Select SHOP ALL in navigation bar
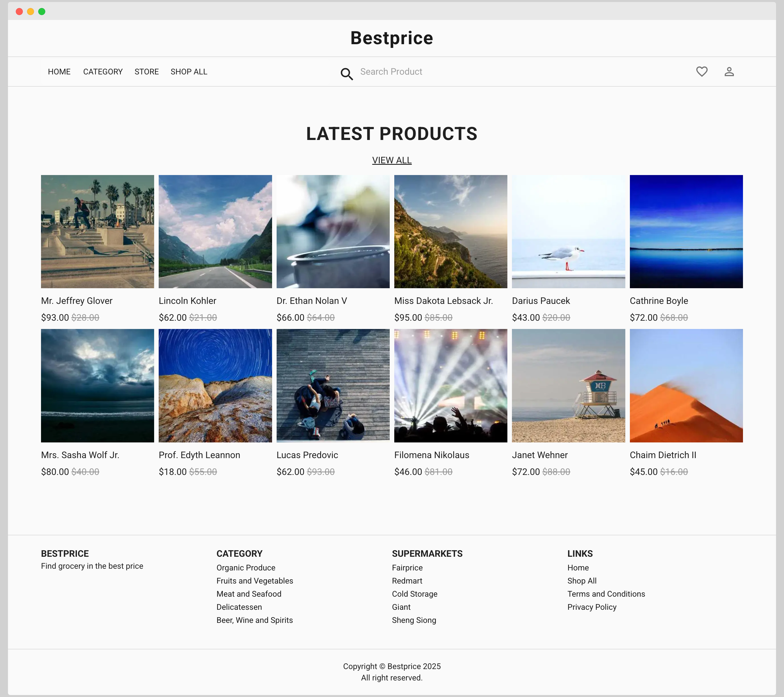 pos(189,72)
